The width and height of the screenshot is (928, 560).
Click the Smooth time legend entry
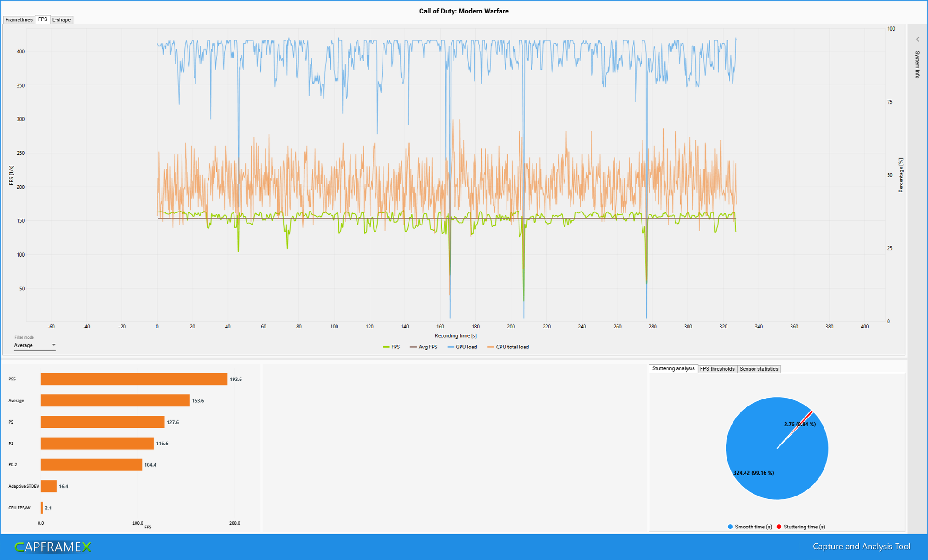(x=750, y=527)
